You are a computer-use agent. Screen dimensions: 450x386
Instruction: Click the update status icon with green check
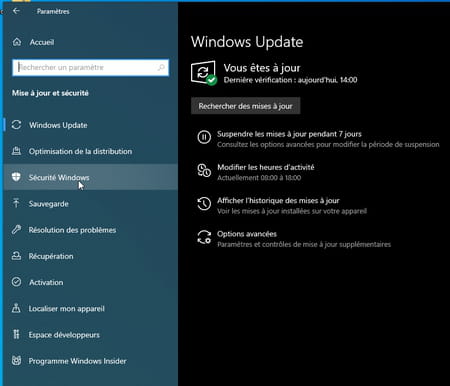[x=204, y=73]
